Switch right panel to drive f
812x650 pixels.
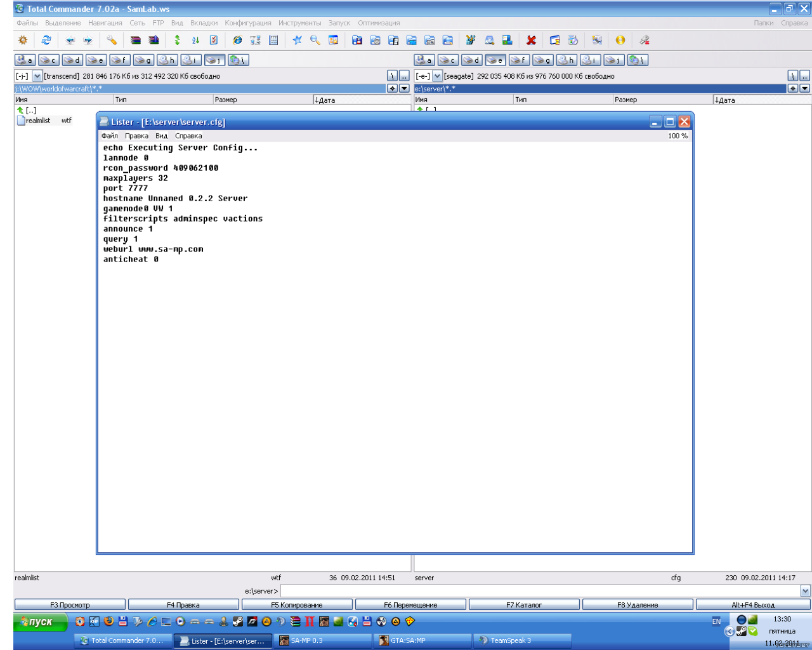click(519, 60)
